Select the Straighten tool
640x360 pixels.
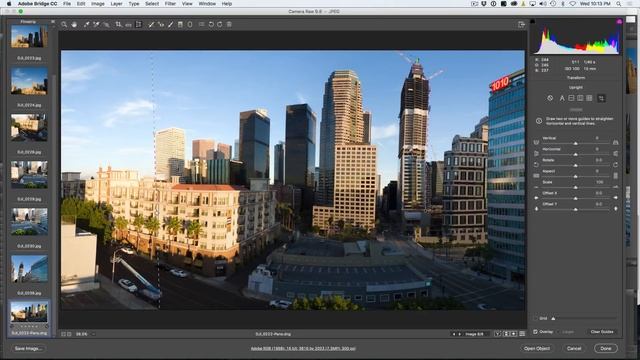(x=128, y=25)
